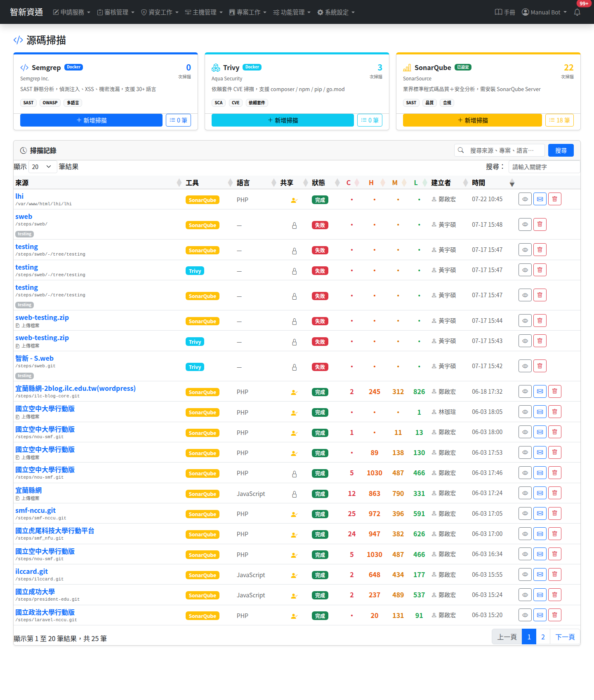
Task: Toggle sharing on the lhi scan
Action: pos(294,200)
